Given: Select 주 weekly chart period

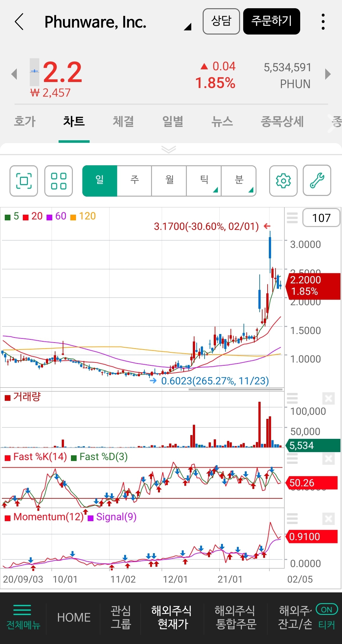Looking at the screenshot, I should point(135,181).
